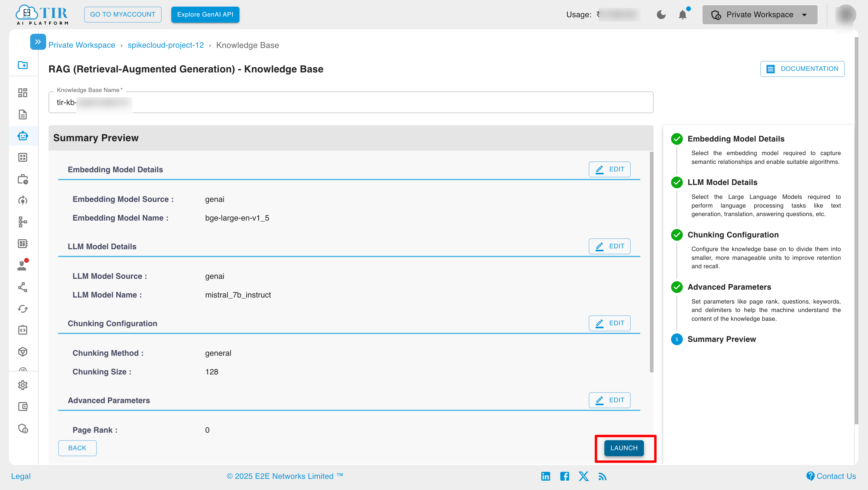This screenshot has height=490, width=868.
Task: Click the create project icon at sidebar top
Action: (x=23, y=65)
